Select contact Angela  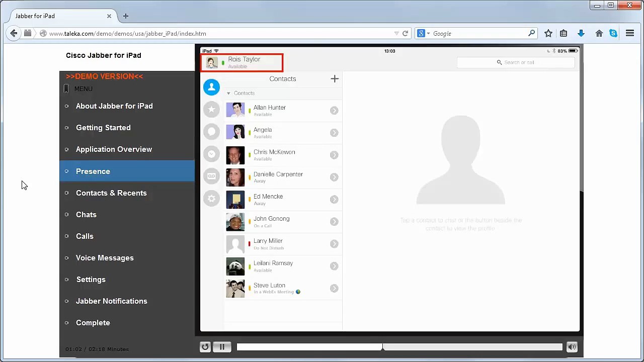point(283,133)
